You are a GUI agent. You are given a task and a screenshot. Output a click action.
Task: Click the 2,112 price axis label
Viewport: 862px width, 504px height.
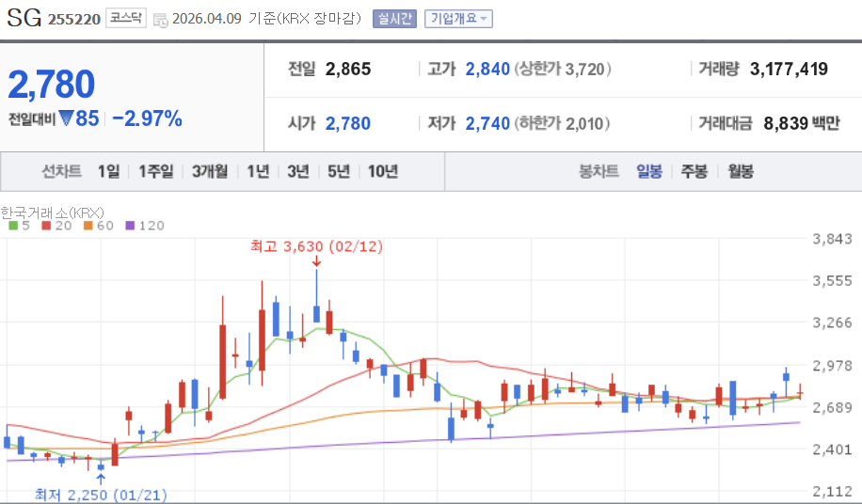point(832,492)
